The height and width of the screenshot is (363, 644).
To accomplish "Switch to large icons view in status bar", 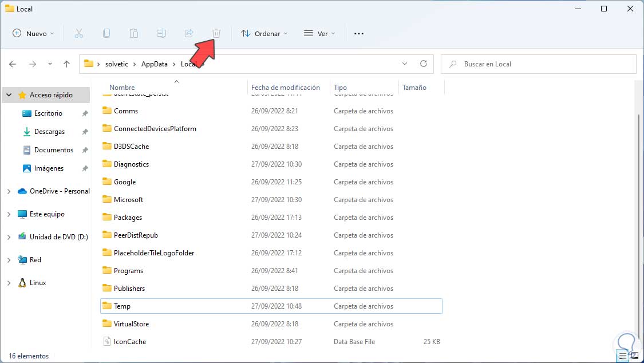I will click(634, 356).
